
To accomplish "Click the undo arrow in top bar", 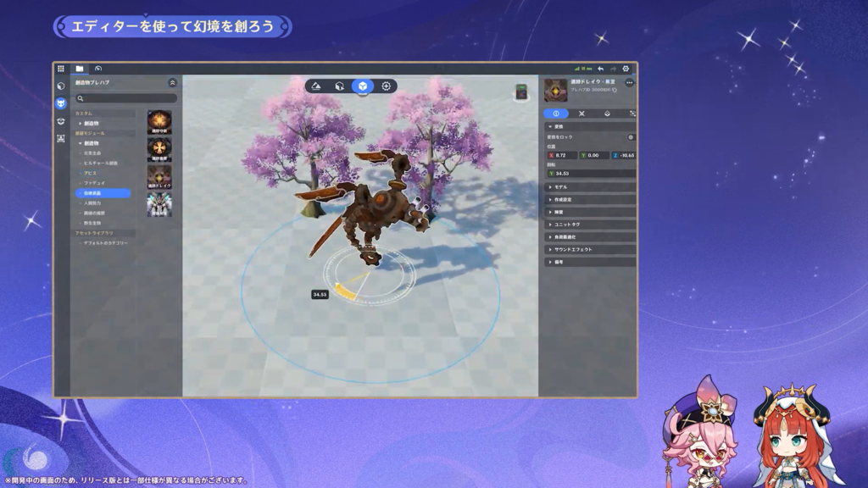I will coord(601,69).
